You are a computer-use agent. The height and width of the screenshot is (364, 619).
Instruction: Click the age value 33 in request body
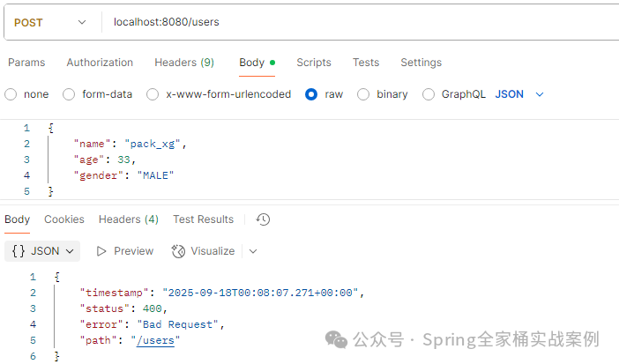123,160
